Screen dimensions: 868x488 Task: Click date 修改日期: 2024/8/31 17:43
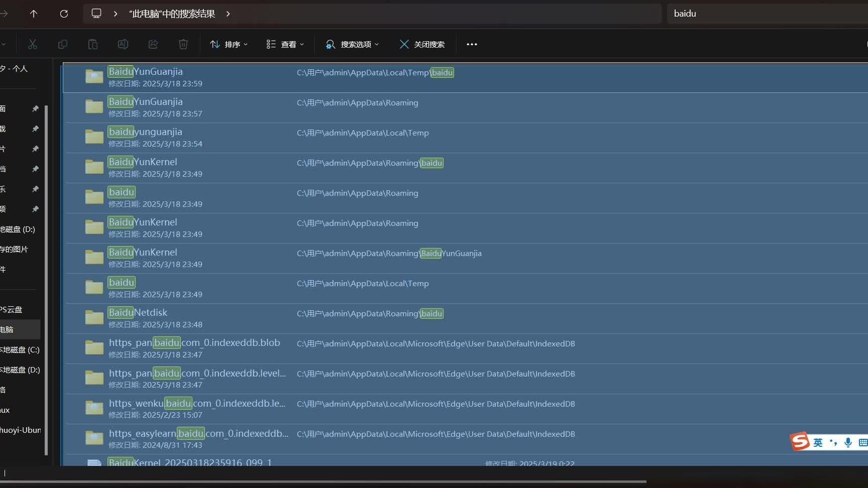click(156, 445)
